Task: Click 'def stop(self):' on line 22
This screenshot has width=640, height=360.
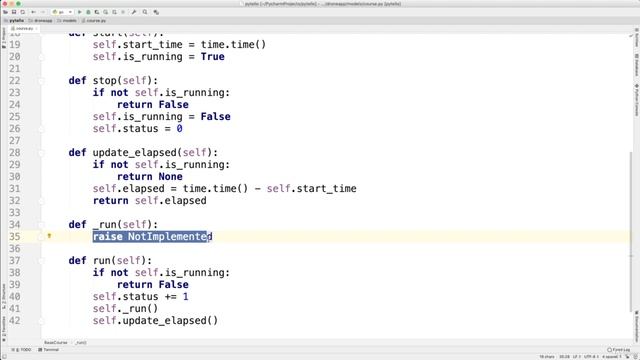Action: [x=113, y=80]
